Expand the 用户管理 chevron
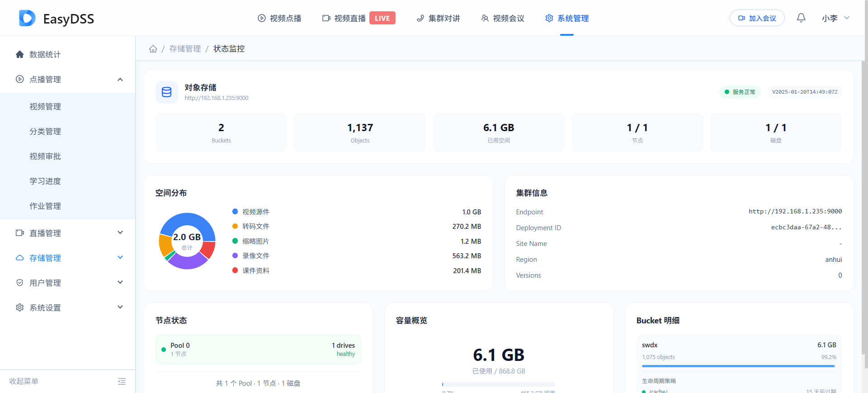Image resolution: width=868 pixels, height=393 pixels. [120, 282]
